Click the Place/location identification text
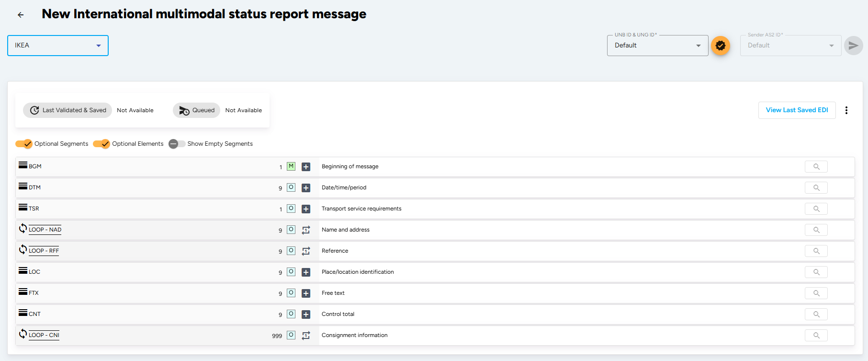 (358, 272)
